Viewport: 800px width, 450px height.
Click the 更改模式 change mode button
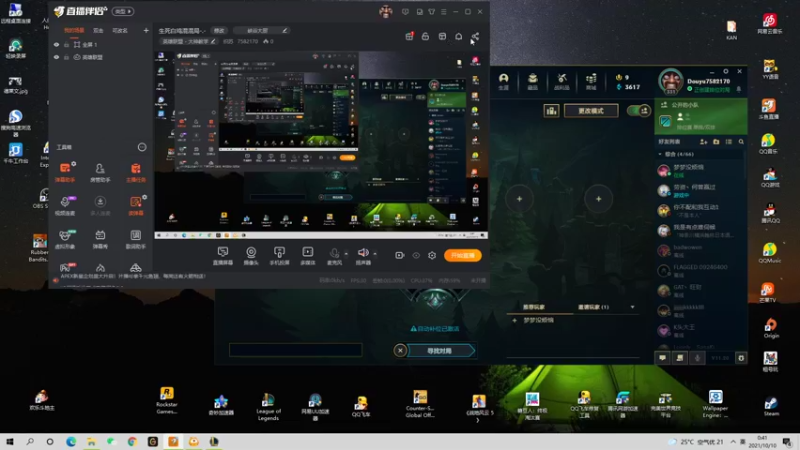point(591,110)
